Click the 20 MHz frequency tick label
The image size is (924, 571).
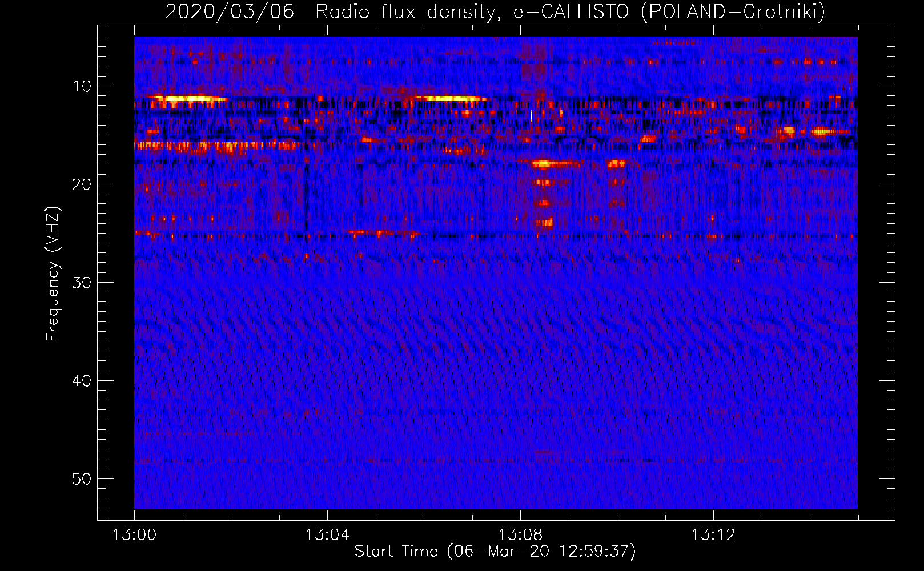point(82,184)
